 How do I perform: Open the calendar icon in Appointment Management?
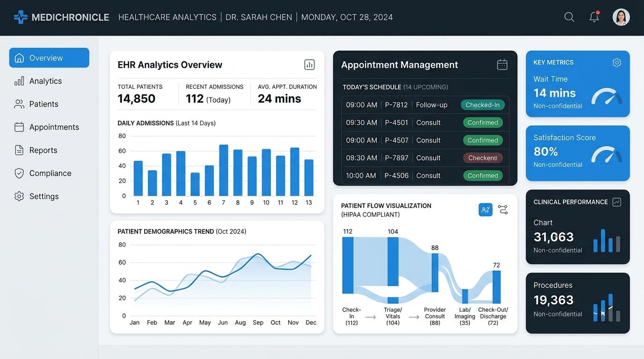tap(502, 65)
